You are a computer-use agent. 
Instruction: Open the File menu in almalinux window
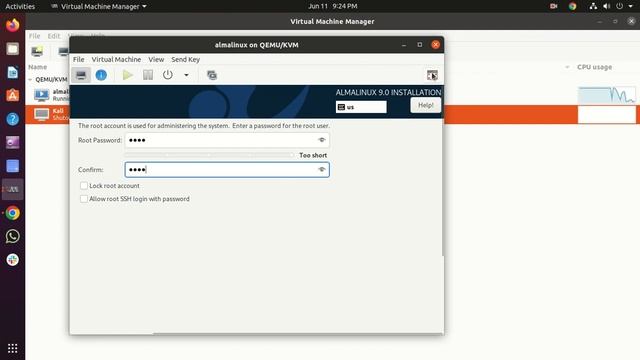(78, 60)
